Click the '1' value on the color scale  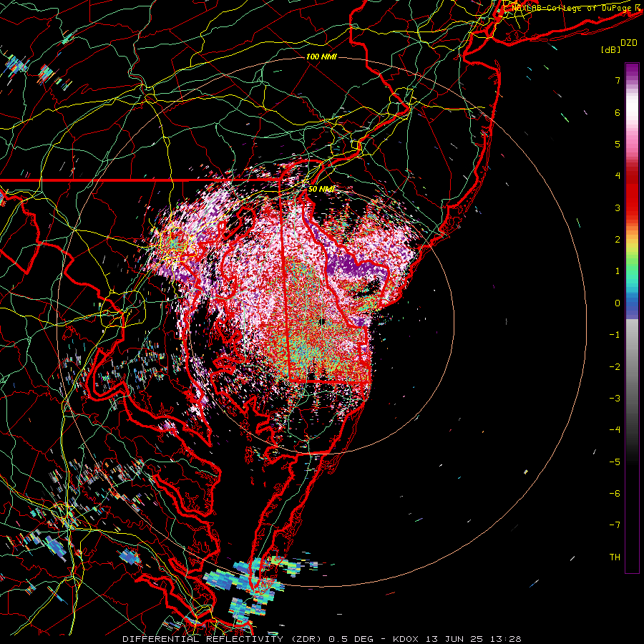[x=618, y=271]
